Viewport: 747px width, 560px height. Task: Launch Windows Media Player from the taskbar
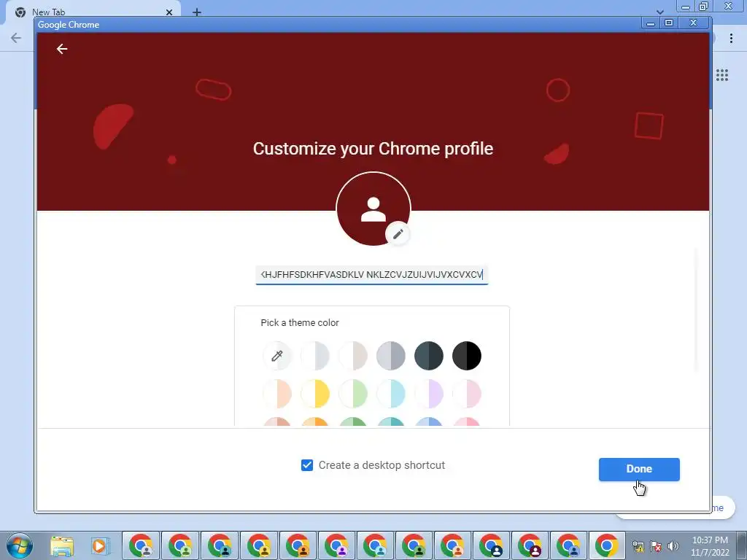tap(100, 545)
